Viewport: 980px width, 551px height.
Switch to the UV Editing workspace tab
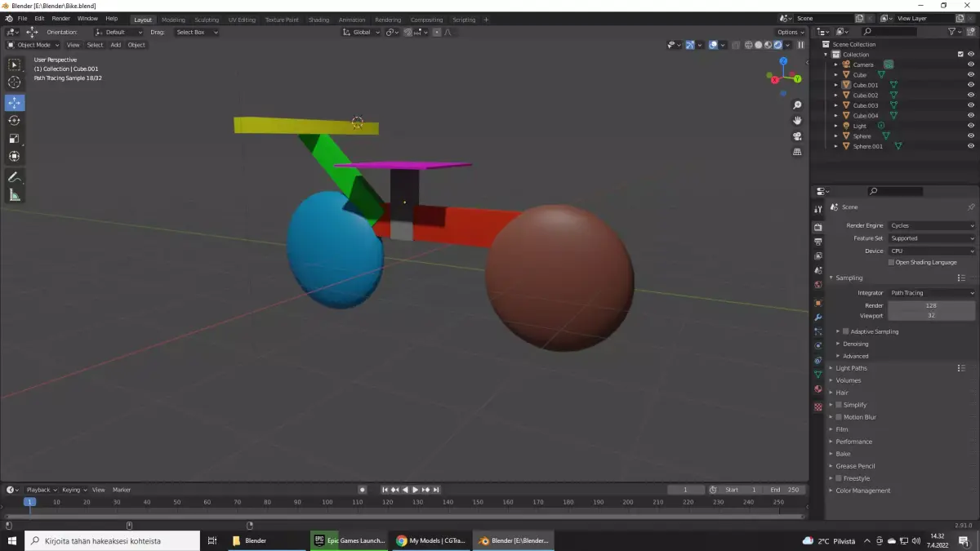[x=242, y=20]
